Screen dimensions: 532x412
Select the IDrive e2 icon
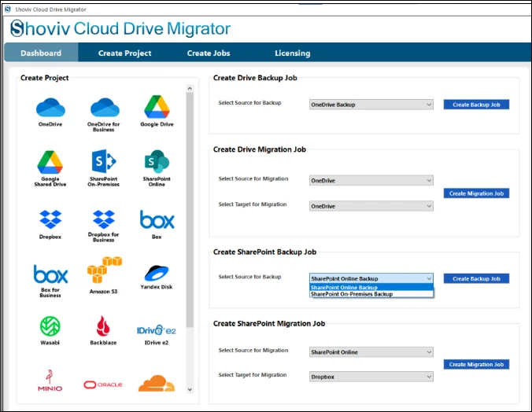point(157,330)
